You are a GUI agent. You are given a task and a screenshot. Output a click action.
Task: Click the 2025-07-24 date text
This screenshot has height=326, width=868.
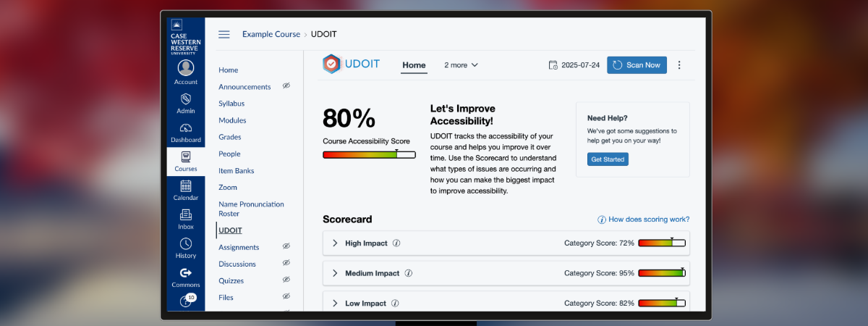(581, 65)
